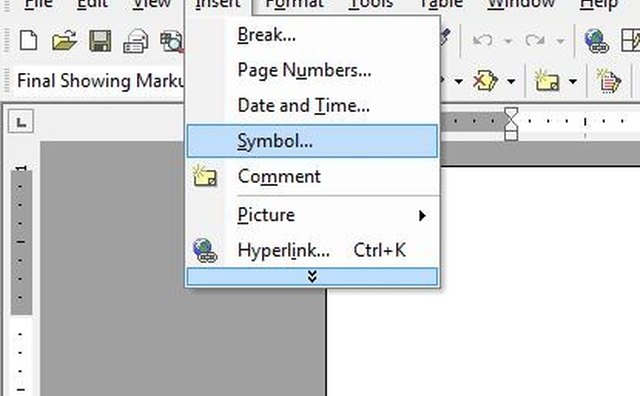Click the Redo arrow icon
The width and height of the screenshot is (640, 396).
535,41
